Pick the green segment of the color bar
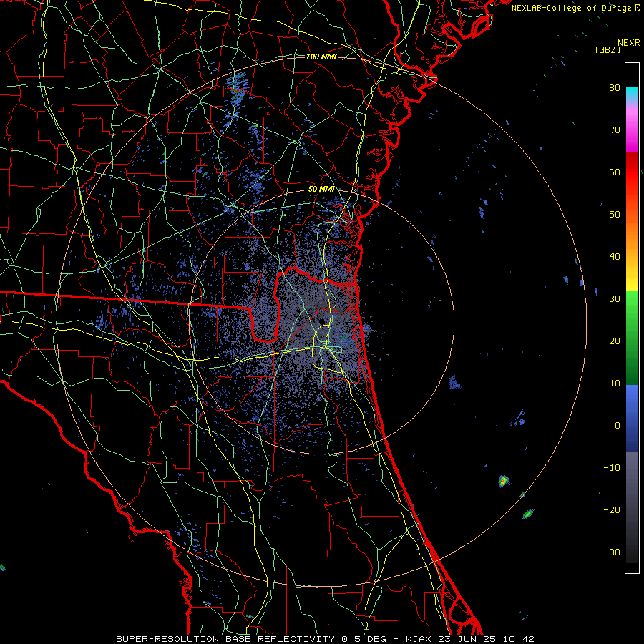The image size is (644, 644). tap(632, 338)
